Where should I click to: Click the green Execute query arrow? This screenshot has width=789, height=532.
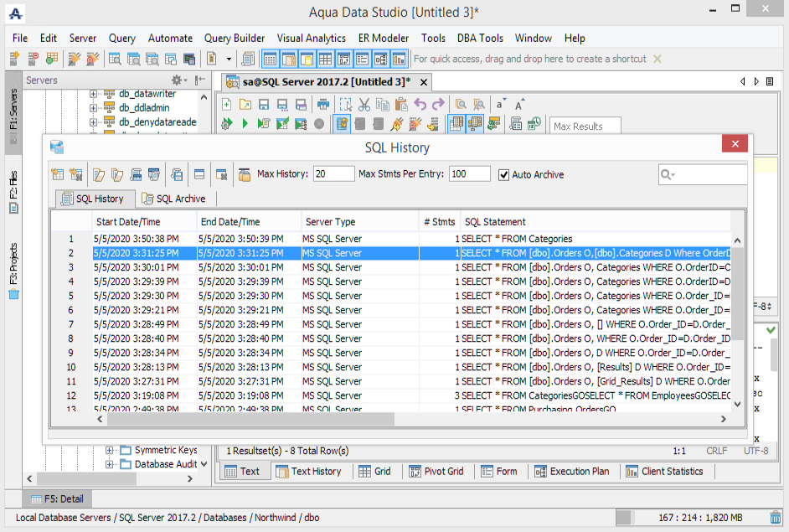click(245, 124)
